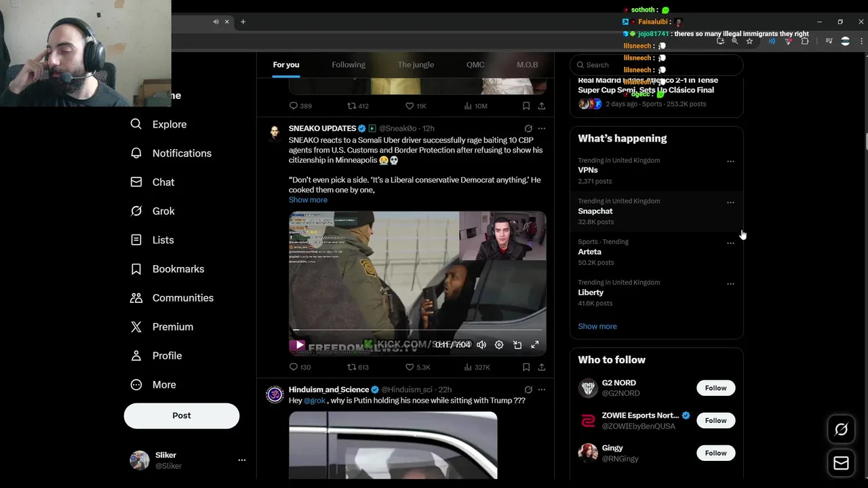The image size is (868, 488).
Task: Open the Explore page from sidebar
Action: pos(159,124)
